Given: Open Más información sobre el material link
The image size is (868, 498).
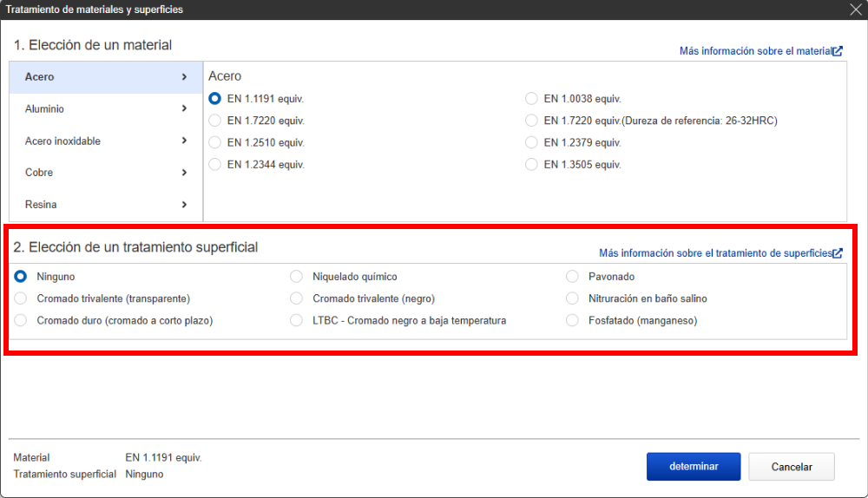Looking at the screenshot, I should [754, 51].
